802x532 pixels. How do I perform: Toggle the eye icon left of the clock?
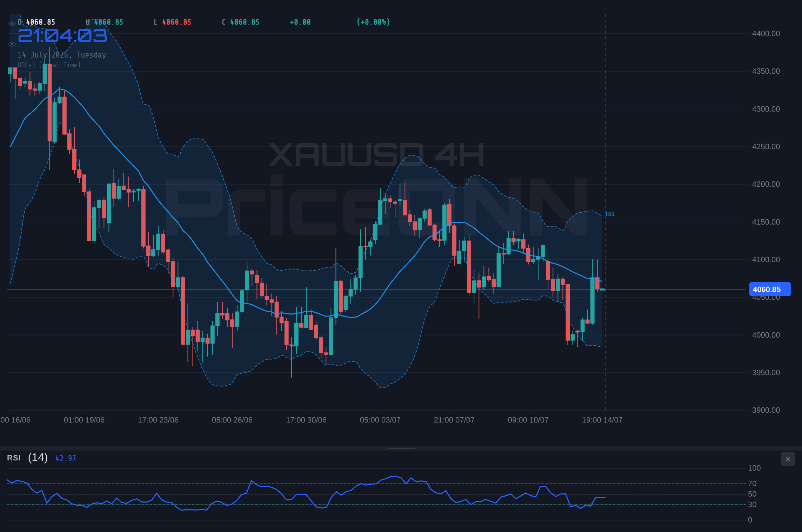[x=12, y=44]
